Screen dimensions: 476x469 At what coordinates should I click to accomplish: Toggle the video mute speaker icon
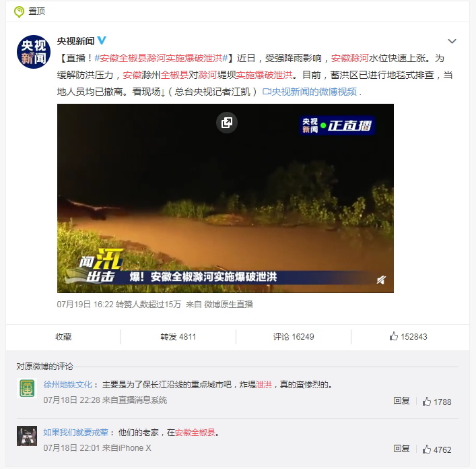381,280
